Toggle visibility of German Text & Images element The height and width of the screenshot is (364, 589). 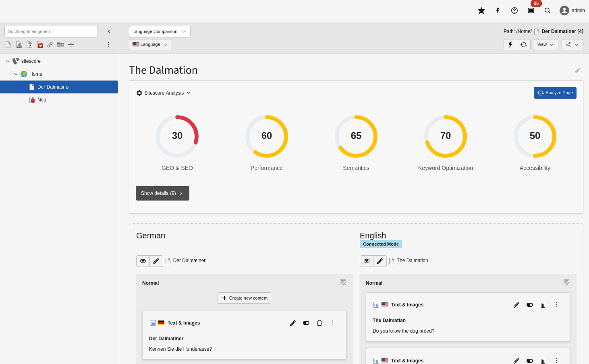306,323
